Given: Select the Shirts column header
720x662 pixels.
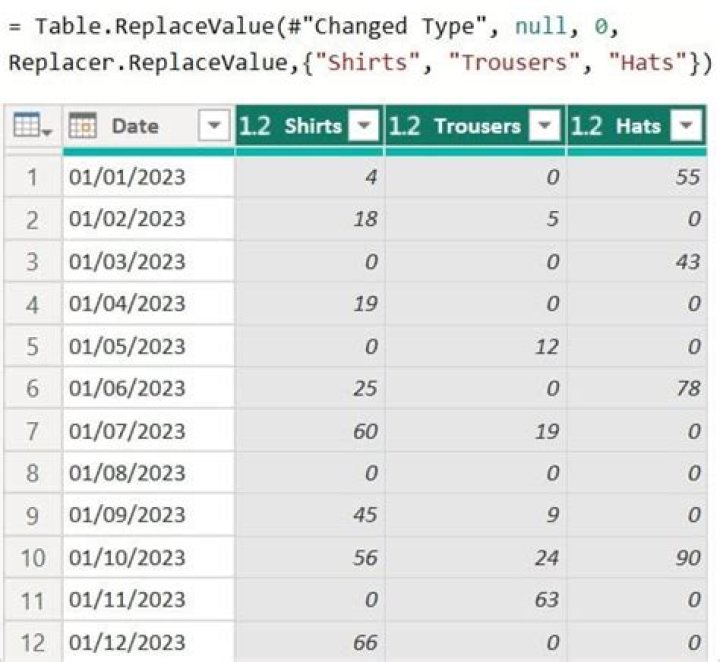Looking at the screenshot, I should [309, 126].
